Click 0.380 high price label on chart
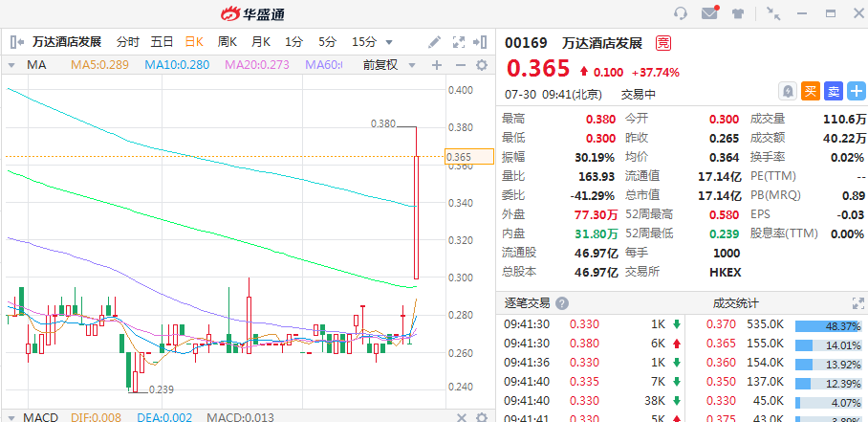 383,124
